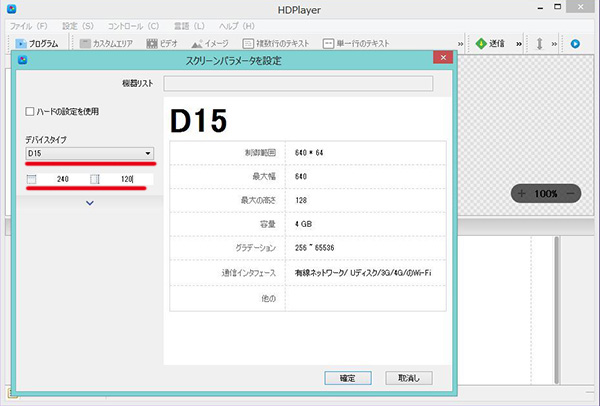Image resolution: width=600 pixels, height=406 pixels.
Task: Add multi-line text (複数行のテキスト)
Action: [x=276, y=43]
